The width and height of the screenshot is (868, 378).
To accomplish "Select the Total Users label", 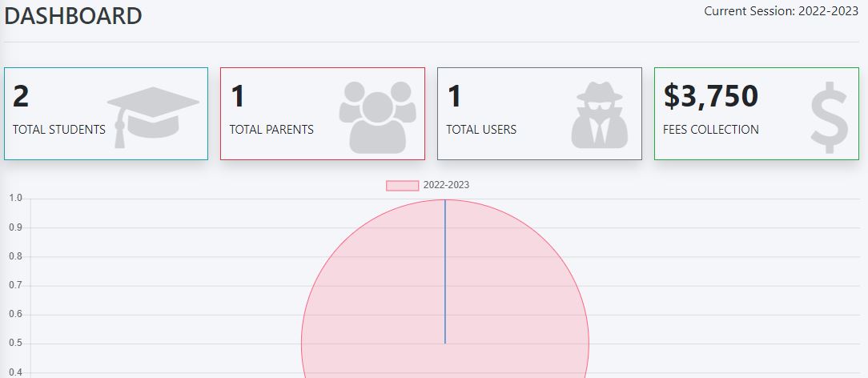I will tap(481, 130).
